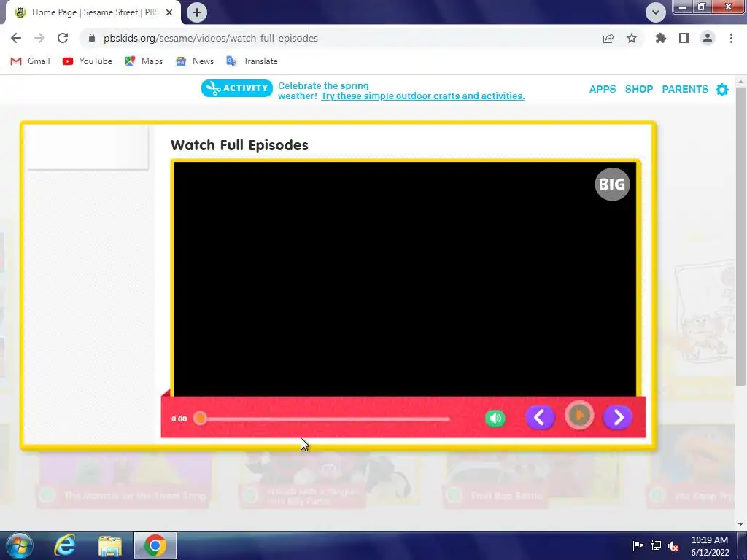Bookmark this page with the star
This screenshot has height=560, width=747.
pyautogui.click(x=632, y=38)
